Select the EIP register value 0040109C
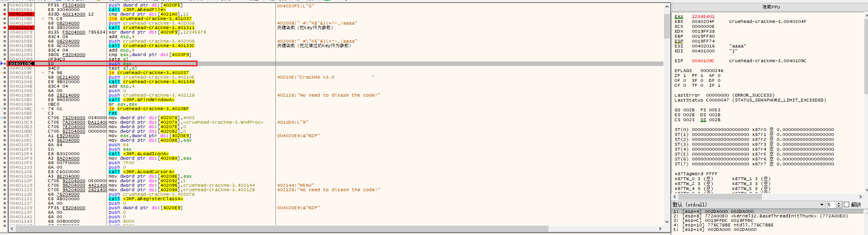Viewport: 868px width, 235px height. 703,61
